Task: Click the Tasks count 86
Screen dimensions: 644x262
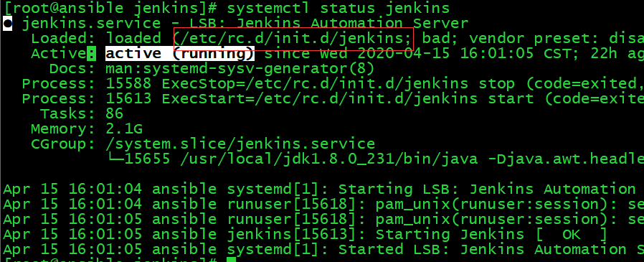Action: [x=115, y=113]
